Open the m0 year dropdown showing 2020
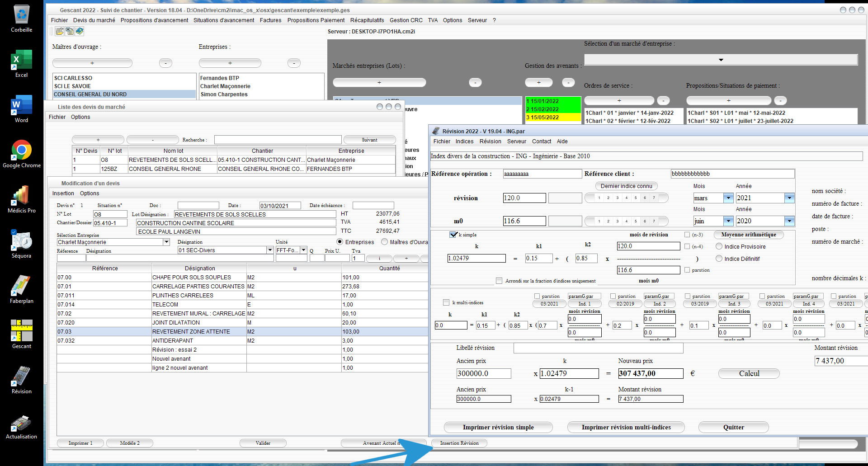The image size is (868, 466). coord(789,221)
